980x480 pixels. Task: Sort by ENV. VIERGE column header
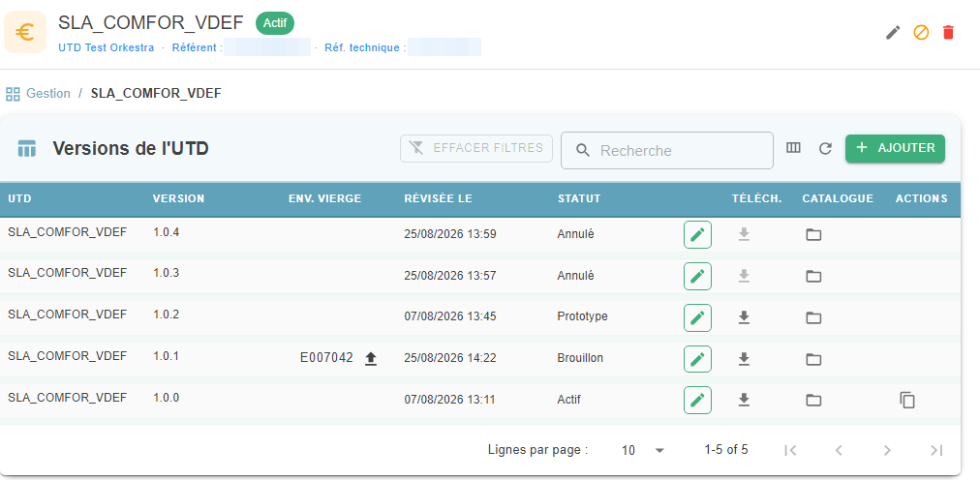(325, 198)
